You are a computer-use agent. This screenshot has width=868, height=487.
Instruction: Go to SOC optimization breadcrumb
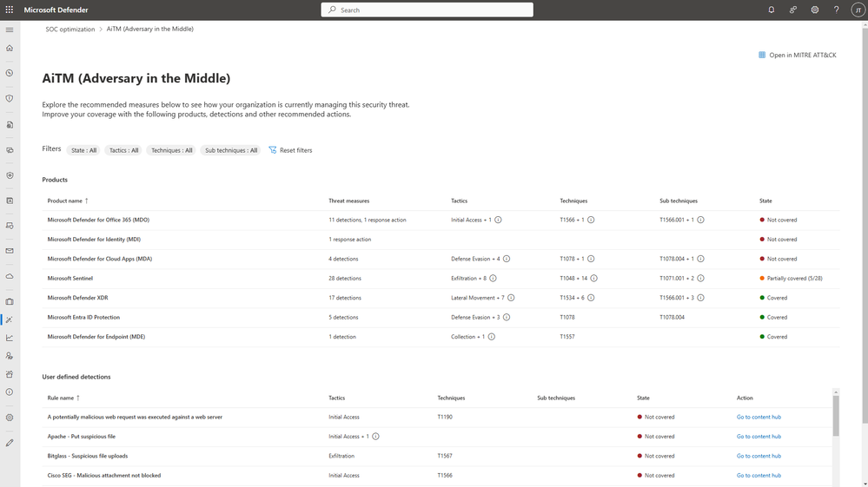(x=70, y=30)
